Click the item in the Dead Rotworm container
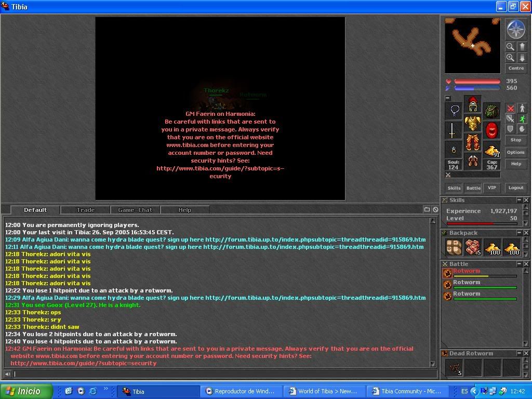 [x=454, y=368]
